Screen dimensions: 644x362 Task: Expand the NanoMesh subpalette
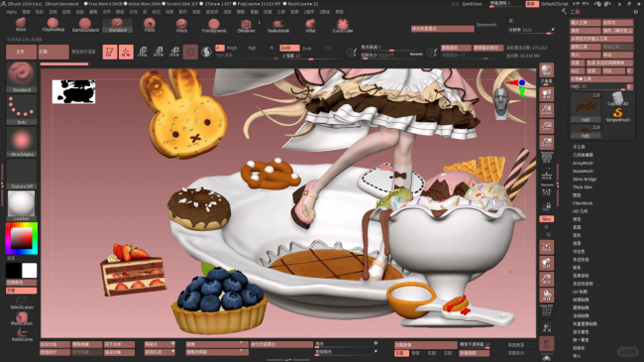click(583, 171)
